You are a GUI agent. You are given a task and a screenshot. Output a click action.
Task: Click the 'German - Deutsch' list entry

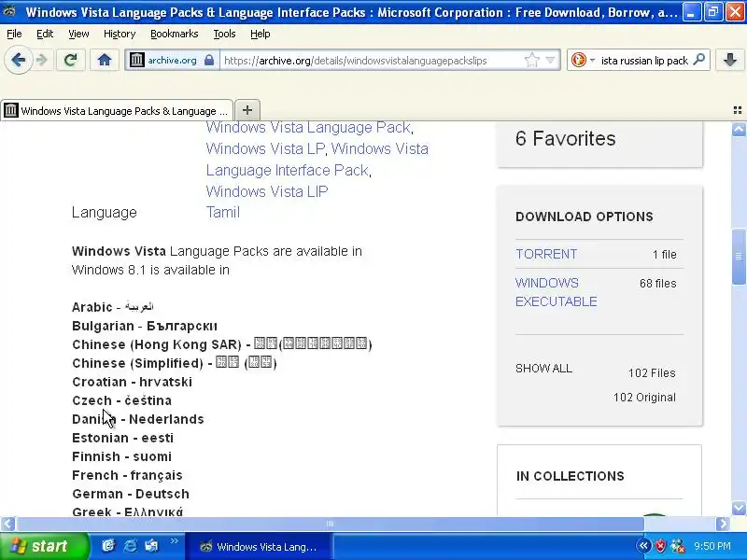pyautogui.click(x=131, y=494)
